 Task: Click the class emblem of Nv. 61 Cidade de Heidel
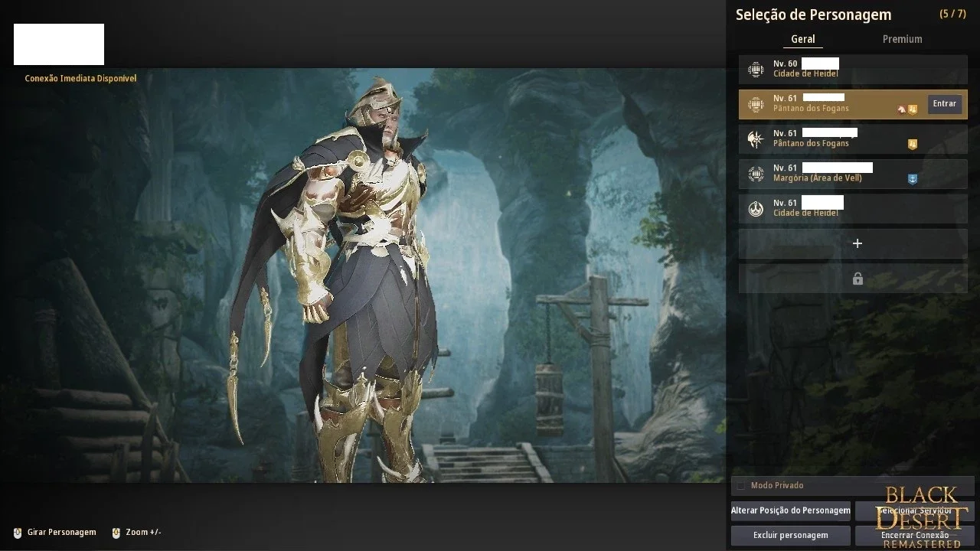pos(756,209)
